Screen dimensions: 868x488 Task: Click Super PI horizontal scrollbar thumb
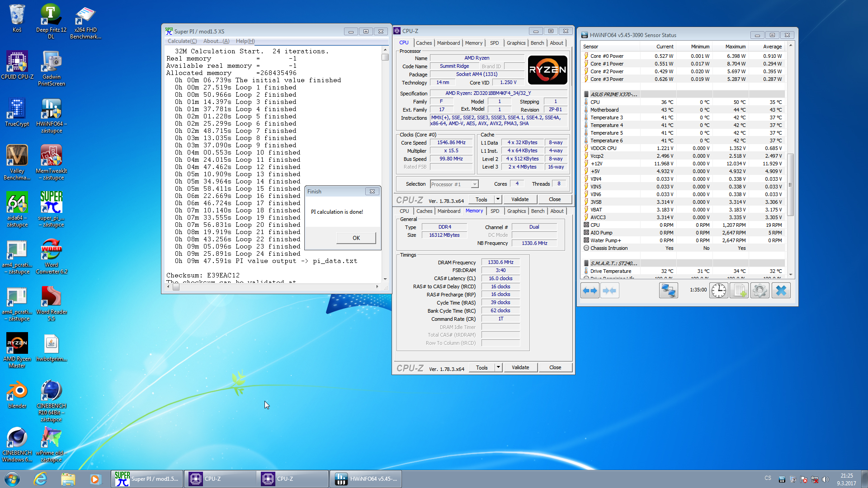[x=176, y=287]
